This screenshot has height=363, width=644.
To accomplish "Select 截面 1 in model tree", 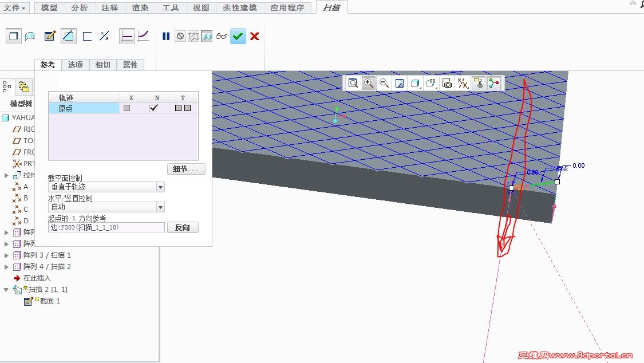I will pyautogui.click(x=50, y=301).
